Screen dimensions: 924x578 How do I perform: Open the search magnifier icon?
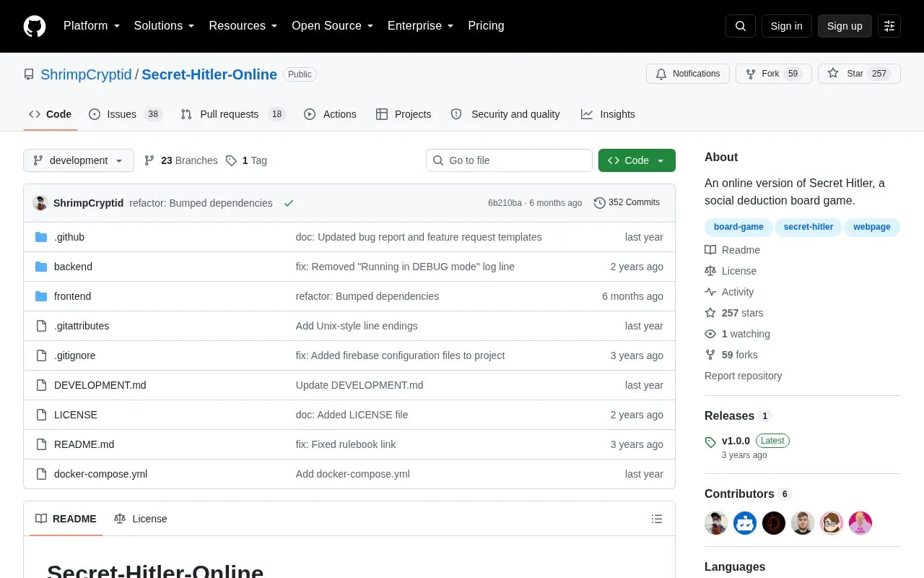(741, 26)
